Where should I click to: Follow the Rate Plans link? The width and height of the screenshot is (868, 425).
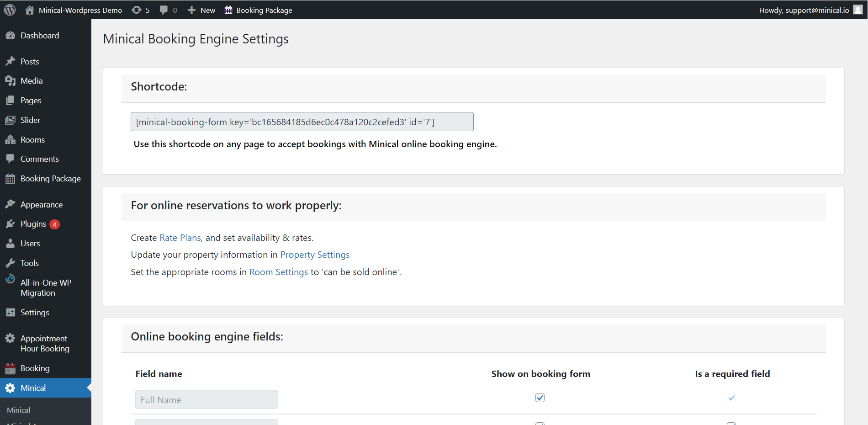coord(180,238)
